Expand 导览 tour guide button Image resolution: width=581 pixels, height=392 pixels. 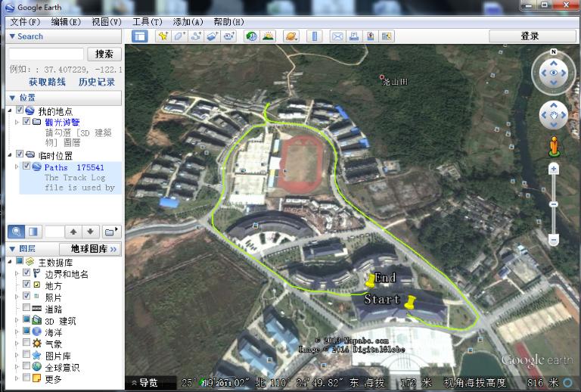point(145,383)
